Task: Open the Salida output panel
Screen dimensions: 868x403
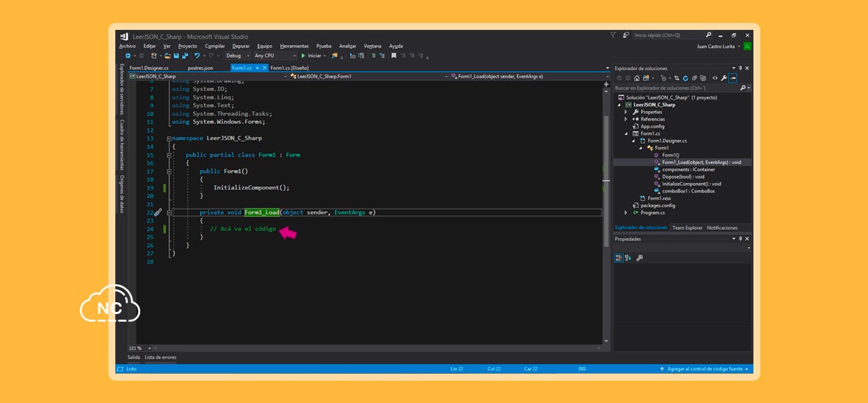Action: coord(134,357)
